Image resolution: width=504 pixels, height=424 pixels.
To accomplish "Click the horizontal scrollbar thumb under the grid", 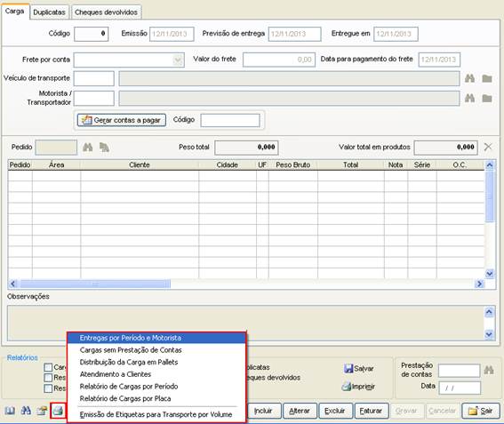I will [x=95, y=284].
